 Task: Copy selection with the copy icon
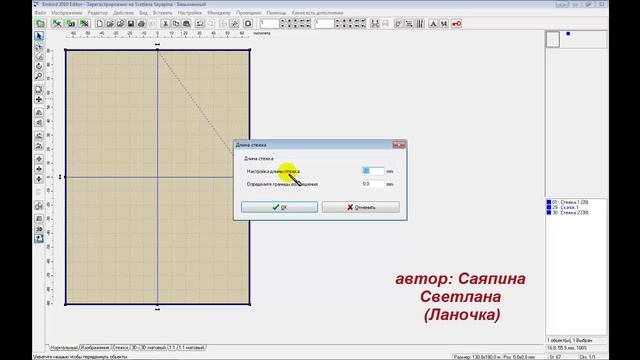coord(176,24)
